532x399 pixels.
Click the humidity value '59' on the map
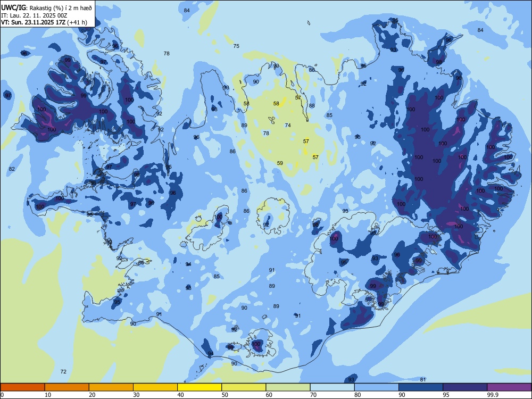(x=280, y=163)
